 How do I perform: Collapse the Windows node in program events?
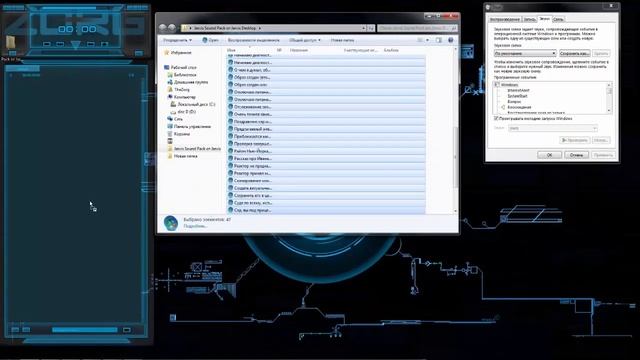(x=497, y=84)
